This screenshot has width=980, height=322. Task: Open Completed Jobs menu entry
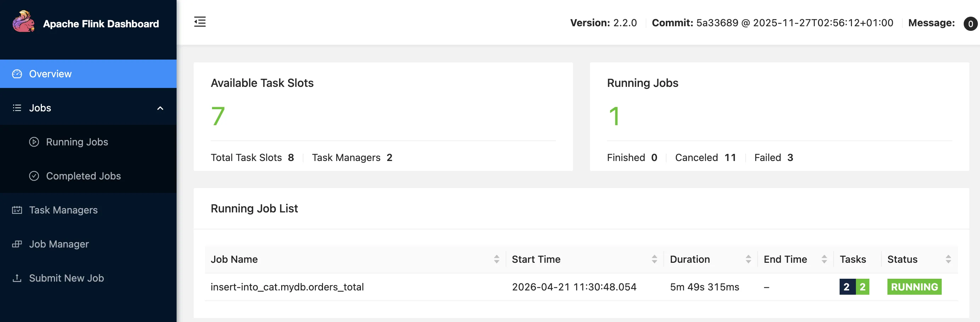[x=83, y=176]
